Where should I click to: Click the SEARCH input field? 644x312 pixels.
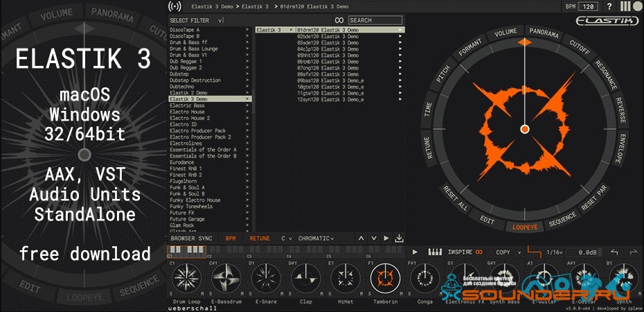pos(375,20)
